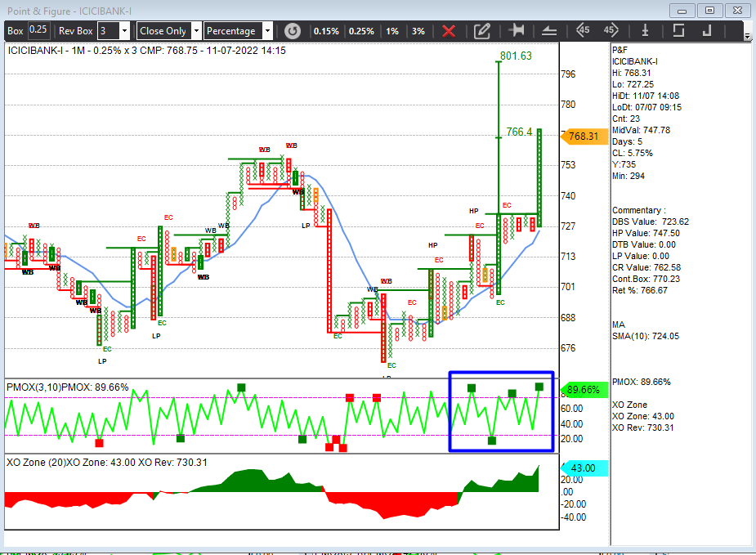Image resolution: width=756 pixels, height=555 pixels.
Task: Click the DBS Value 723.62 commentary line
Action: pyautogui.click(x=650, y=222)
